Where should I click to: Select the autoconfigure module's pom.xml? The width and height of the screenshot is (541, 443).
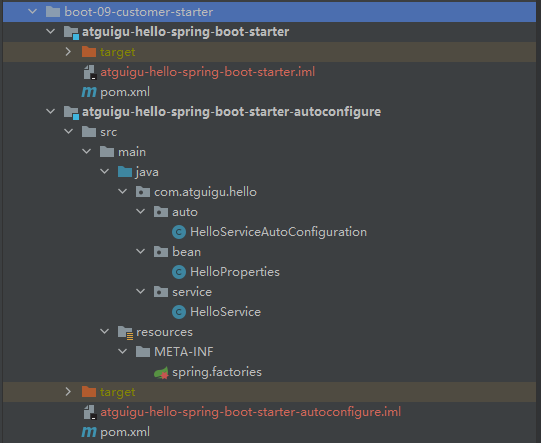pos(125,432)
